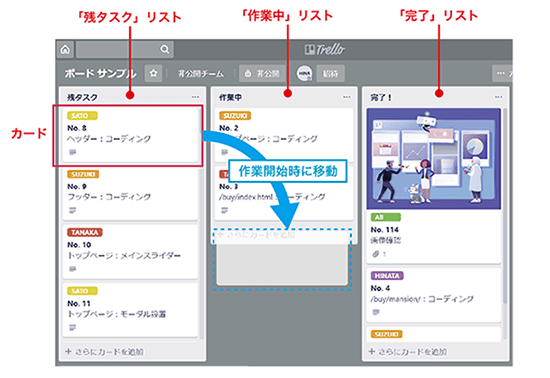Click TANAKA label on No. 10 card
This screenshot has width=550, height=378.
point(85,232)
